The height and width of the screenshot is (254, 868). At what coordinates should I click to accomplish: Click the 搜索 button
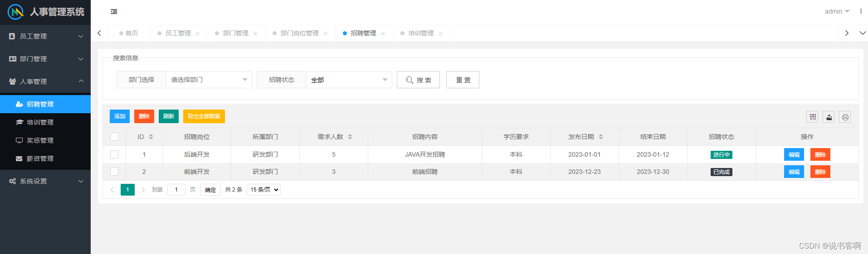[418, 80]
